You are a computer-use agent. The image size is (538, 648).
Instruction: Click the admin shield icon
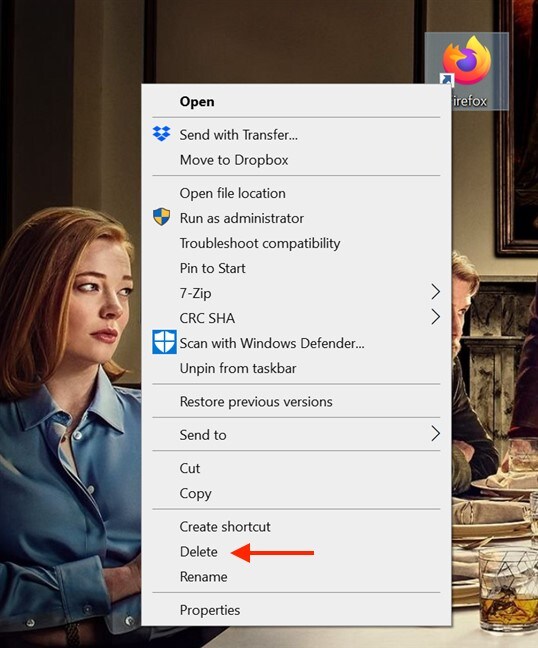click(161, 217)
